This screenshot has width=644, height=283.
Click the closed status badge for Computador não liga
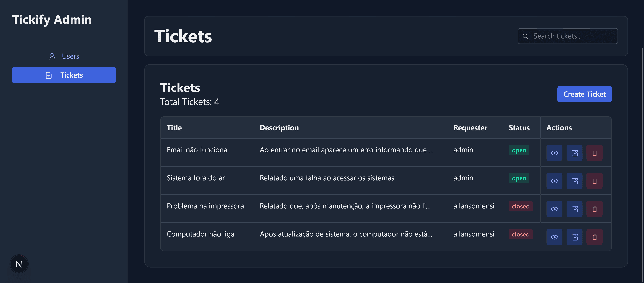pos(521,234)
